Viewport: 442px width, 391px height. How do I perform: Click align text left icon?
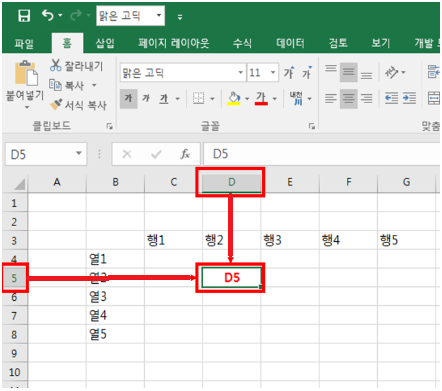(331, 99)
